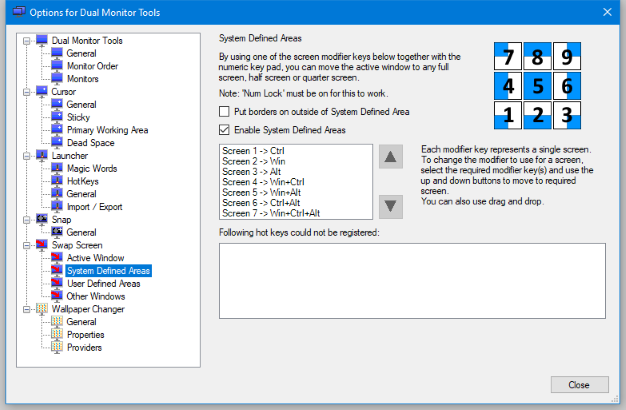This screenshot has height=410, width=626.
Task: Click the Close button
Action: click(x=579, y=384)
